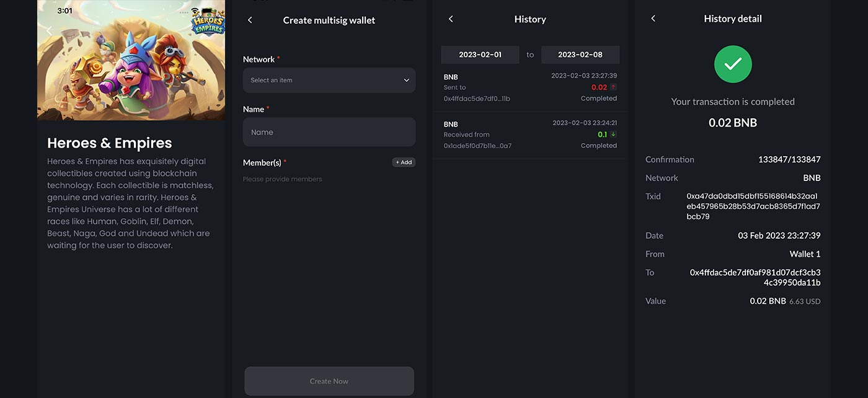The width and height of the screenshot is (868, 398).
Task: Click the back arrow on Create multisig wallet screen
Action: coord(250,19)
